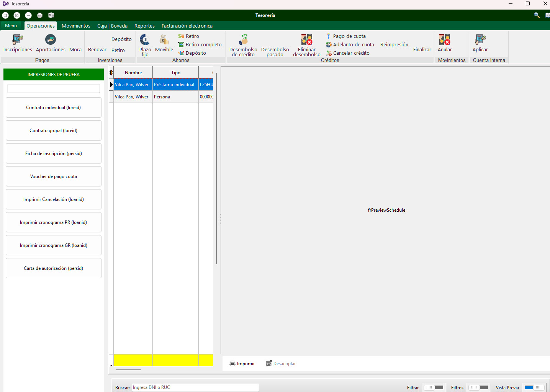
Task: Click the Contrato individual (loreid) button
Action: point(54,108)
